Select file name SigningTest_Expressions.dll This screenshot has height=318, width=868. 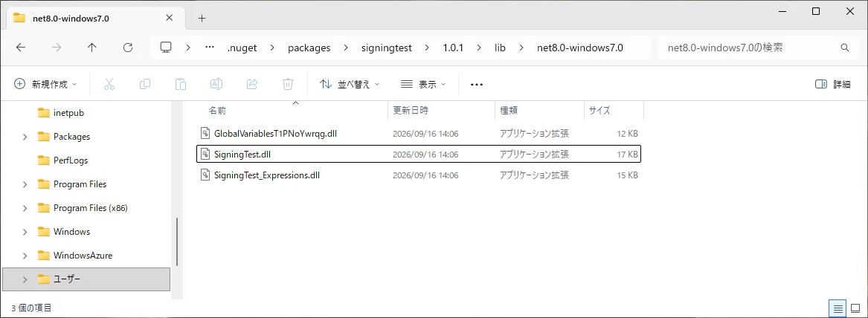(x=267, y=175)
